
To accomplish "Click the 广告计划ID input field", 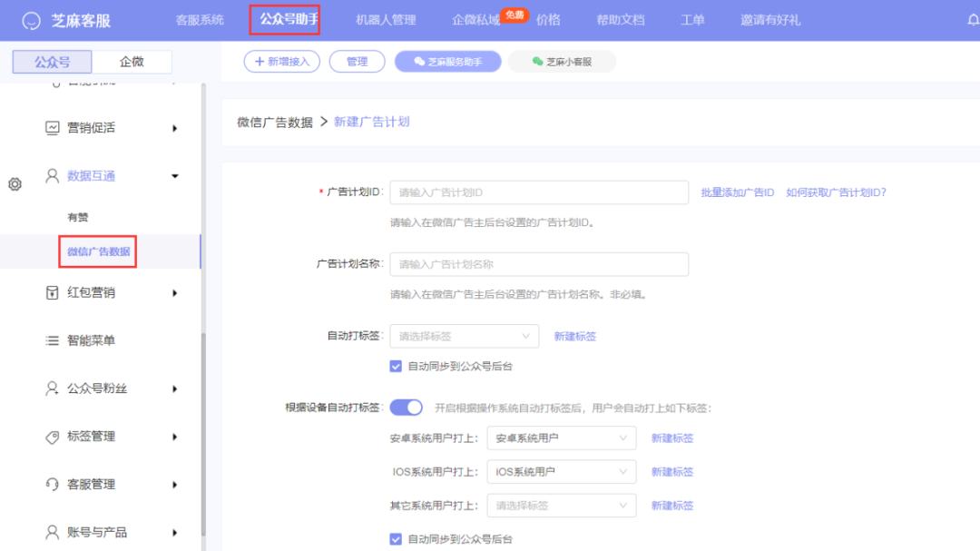I will [x=539, y=192].
